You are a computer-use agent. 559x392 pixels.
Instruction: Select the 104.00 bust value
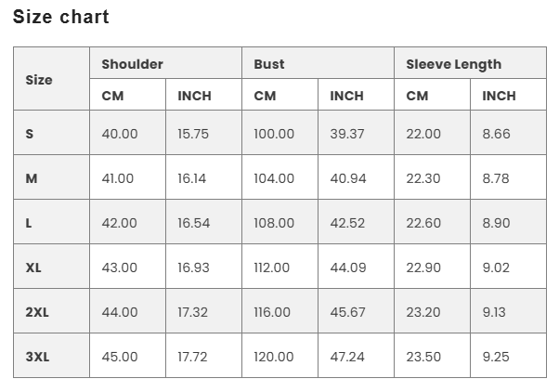274,178
